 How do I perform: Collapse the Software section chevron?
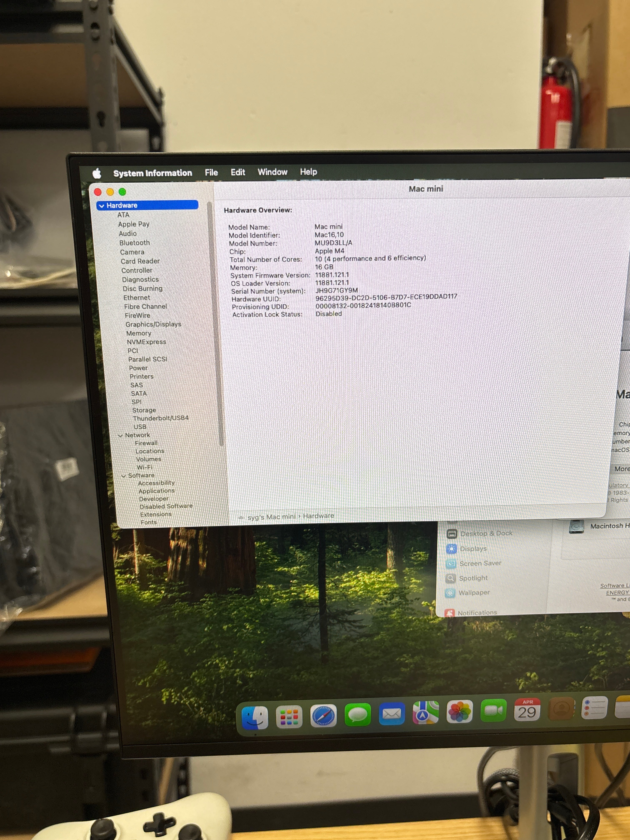click(x=123, y=476)
